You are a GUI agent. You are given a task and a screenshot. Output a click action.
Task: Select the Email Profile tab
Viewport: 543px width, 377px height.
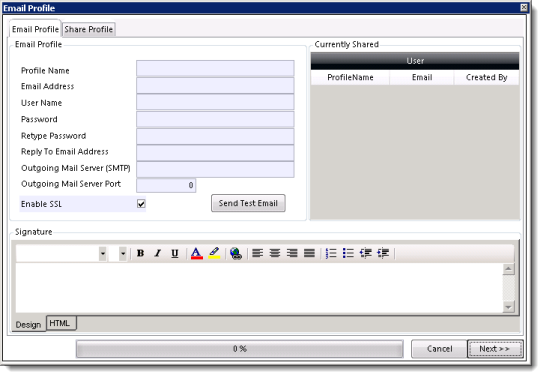[x=35, y=29]
